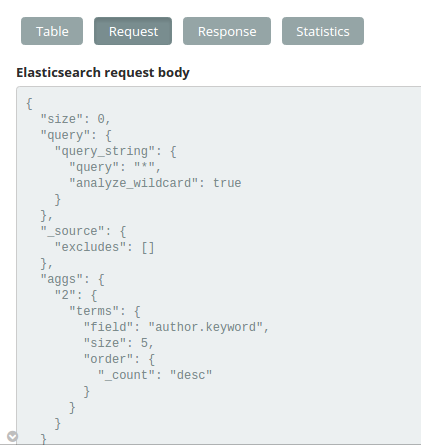
Task: Switch to the Table tab
Action: coord(52,31)
